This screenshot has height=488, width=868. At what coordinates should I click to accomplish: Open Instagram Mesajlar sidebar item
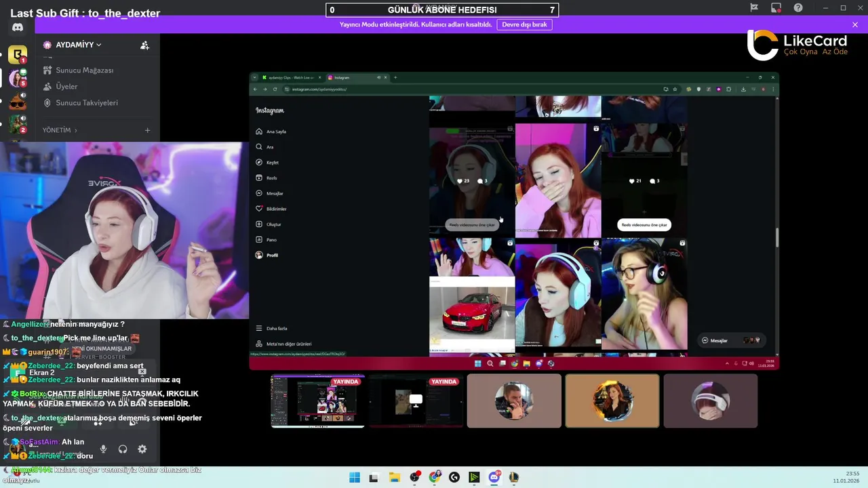269,193
